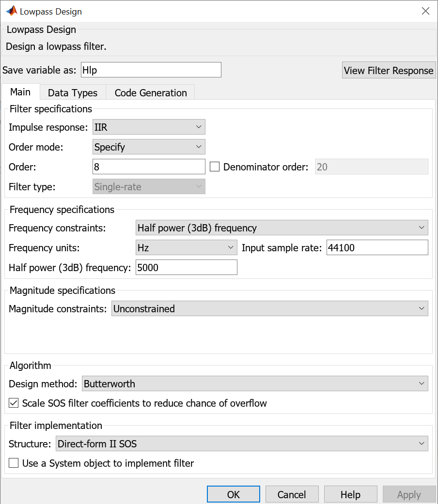The width and height of the screenshot is (438, 504).
Task: Expand the Structure dropdown
Action: coord(242,443)
